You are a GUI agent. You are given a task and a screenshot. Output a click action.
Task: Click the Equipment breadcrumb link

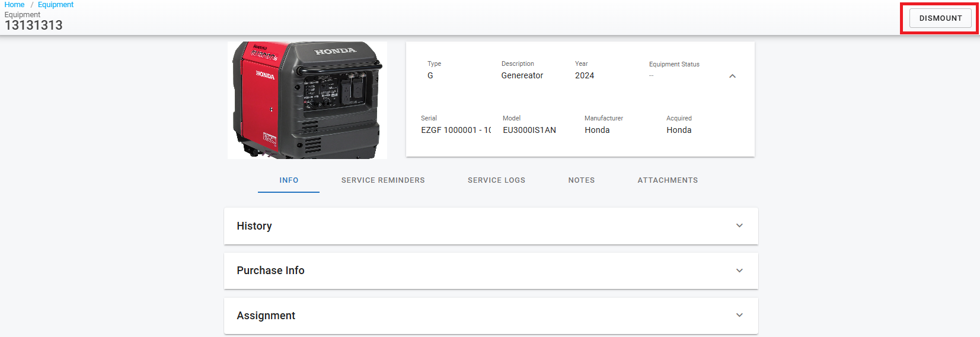coord(56,5)
